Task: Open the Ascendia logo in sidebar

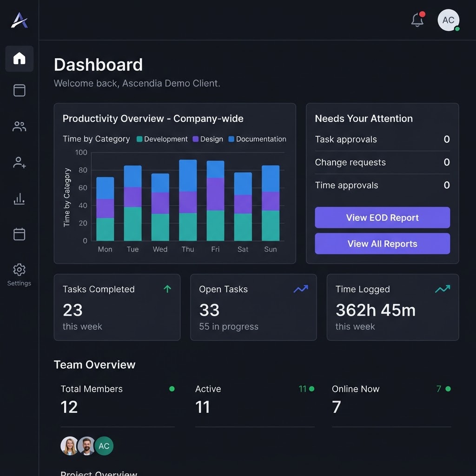Action: (20, 20)
